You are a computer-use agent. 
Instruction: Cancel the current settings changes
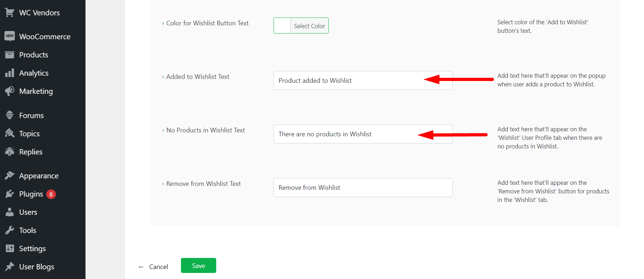pyautogui.click(x=159, y=267)
